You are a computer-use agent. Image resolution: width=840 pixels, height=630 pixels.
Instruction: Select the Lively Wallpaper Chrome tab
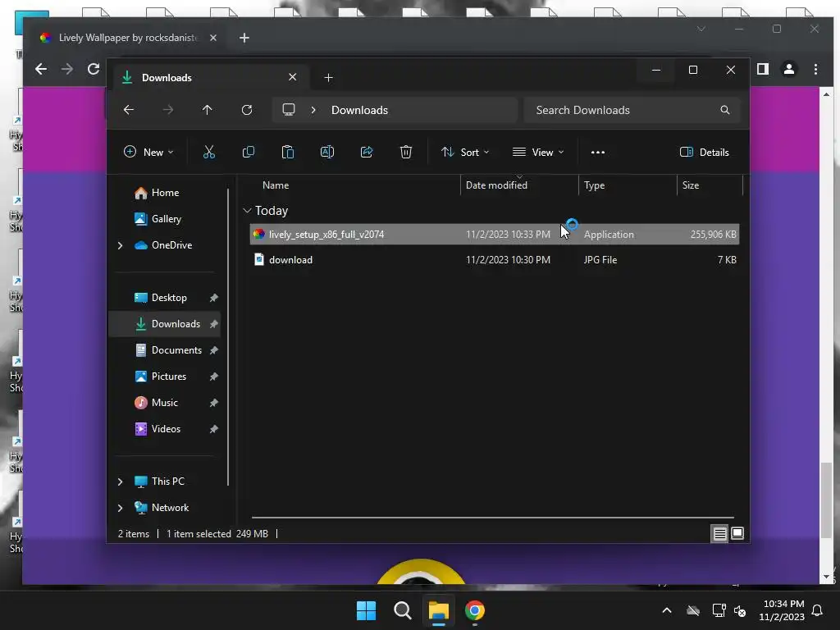tap(128, 38)
